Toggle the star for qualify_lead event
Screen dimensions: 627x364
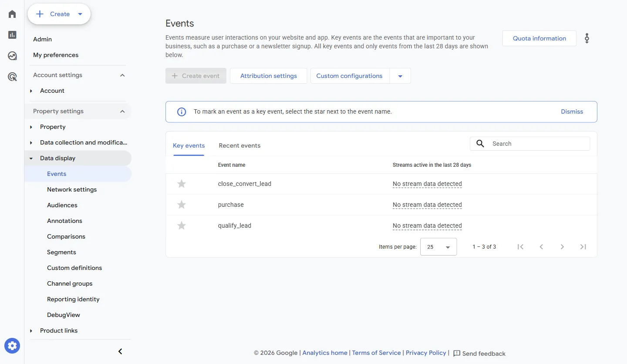coord(182,226)
